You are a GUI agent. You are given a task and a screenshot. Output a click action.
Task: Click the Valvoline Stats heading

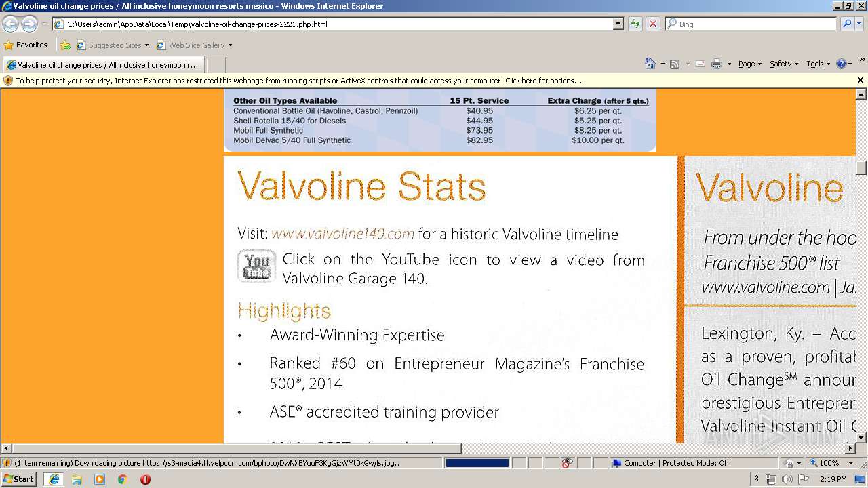point(361,186)
